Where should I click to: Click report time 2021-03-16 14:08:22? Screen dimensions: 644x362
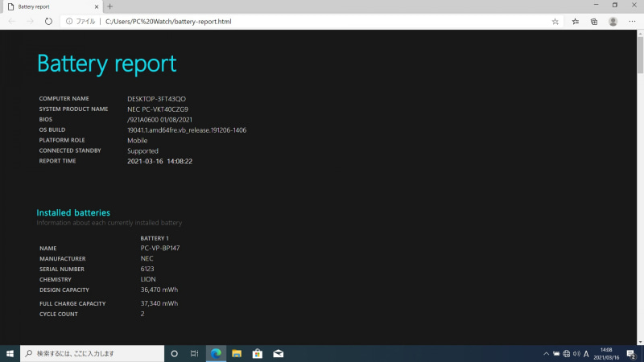pyautogui.click(x=159, y=162)
